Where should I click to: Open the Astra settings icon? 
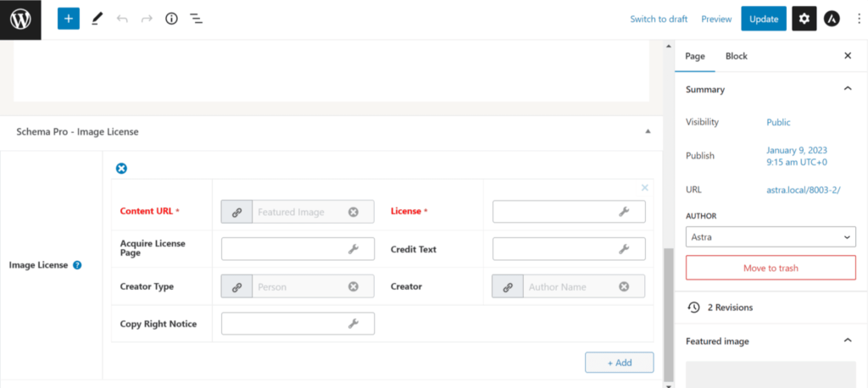point(832,19)
